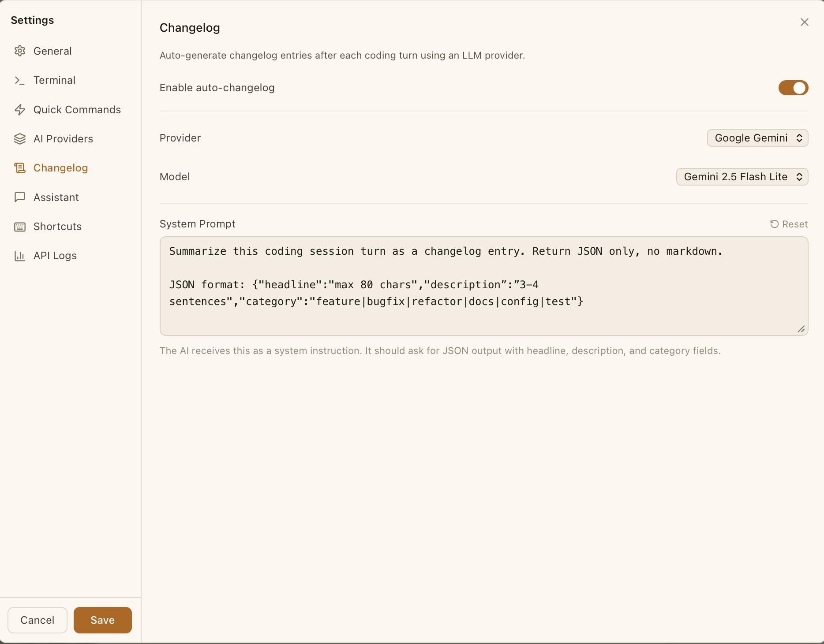Click the 'System Prompt' heading label

click(197, 224)
